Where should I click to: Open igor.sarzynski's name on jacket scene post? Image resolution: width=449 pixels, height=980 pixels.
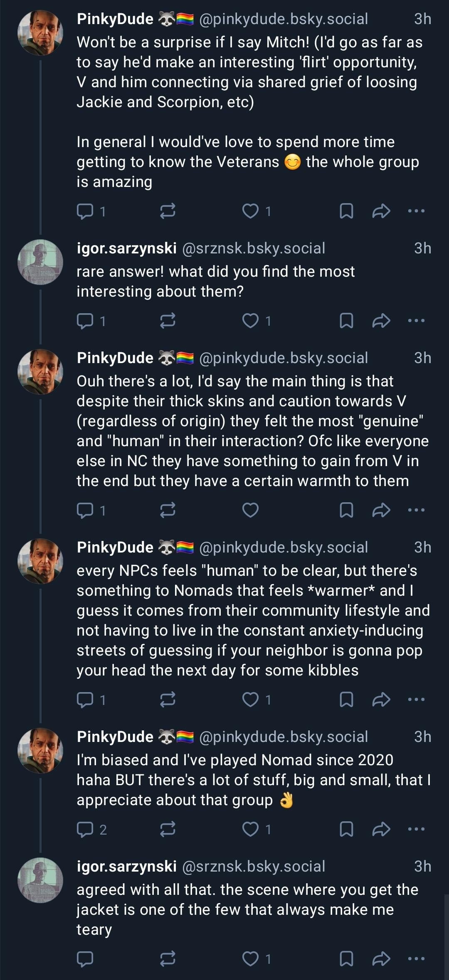click(127, 867)
